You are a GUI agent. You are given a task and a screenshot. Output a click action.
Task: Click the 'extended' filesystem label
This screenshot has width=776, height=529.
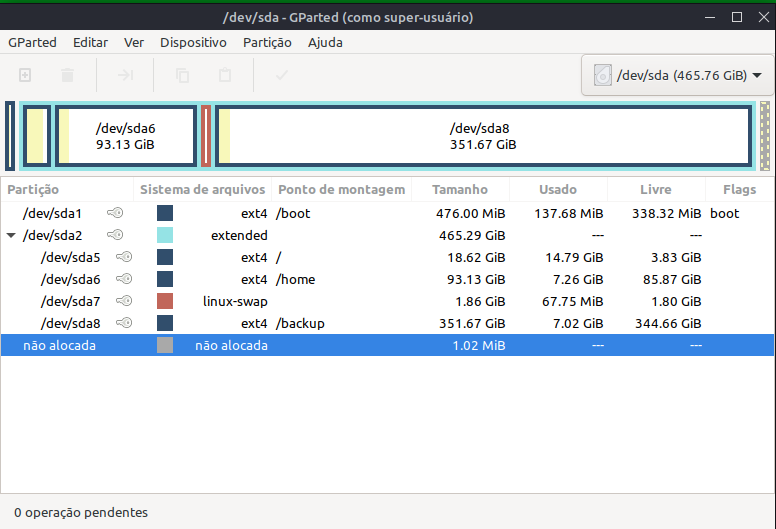pos(239,236)
